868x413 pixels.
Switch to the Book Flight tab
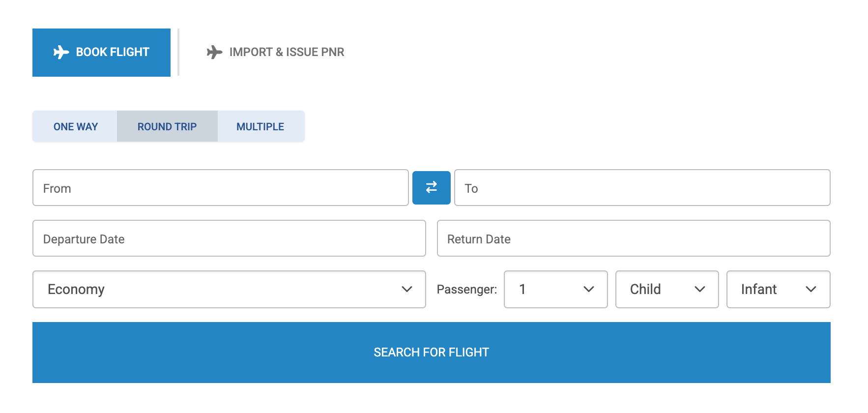pos(101,52)
